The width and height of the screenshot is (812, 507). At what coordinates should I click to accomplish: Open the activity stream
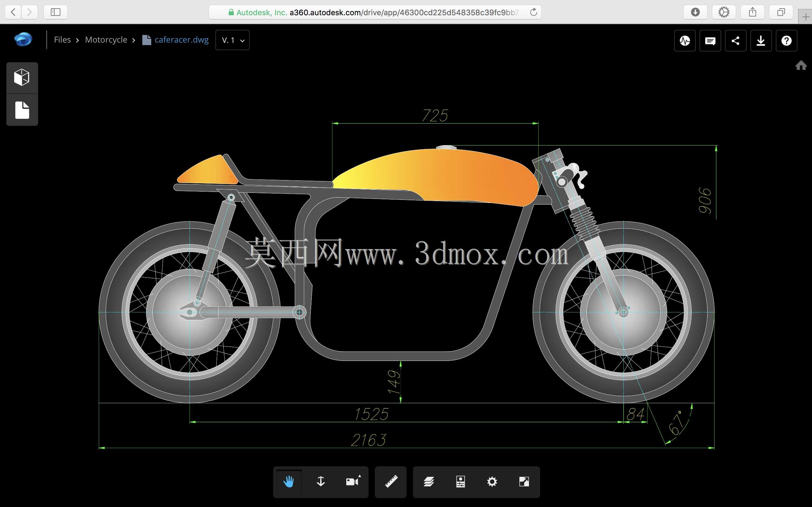tap(685, 41)
